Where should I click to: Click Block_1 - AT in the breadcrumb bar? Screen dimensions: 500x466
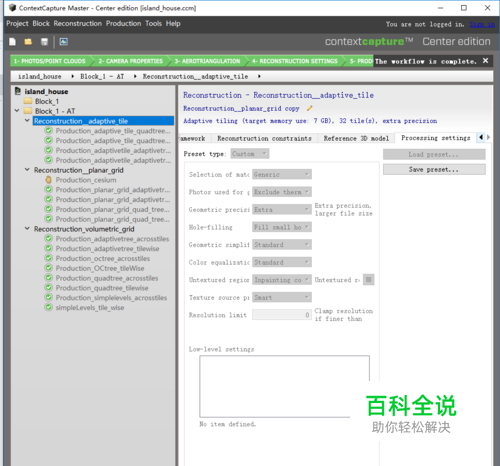pyautogui.click(x=102, y=76)
